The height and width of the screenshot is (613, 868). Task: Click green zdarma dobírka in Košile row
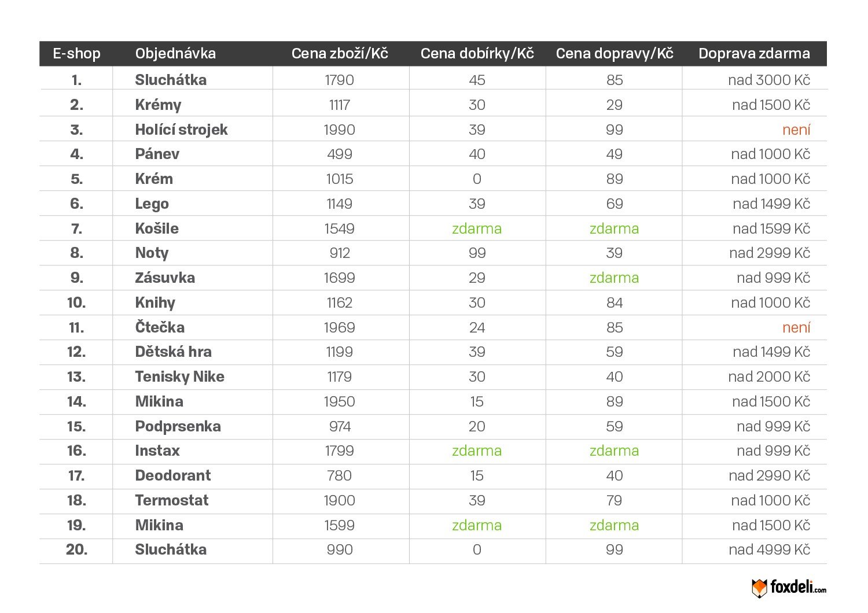pos(477,228)
